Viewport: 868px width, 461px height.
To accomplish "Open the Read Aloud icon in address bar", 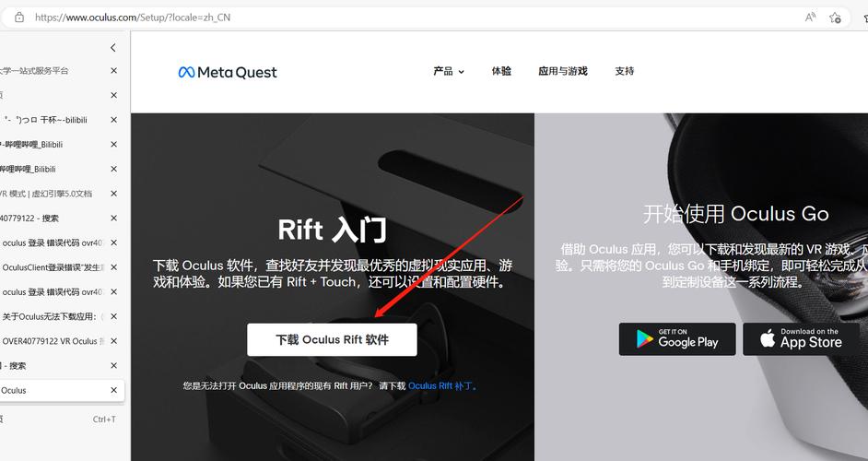I will click(x=811, y=18).
